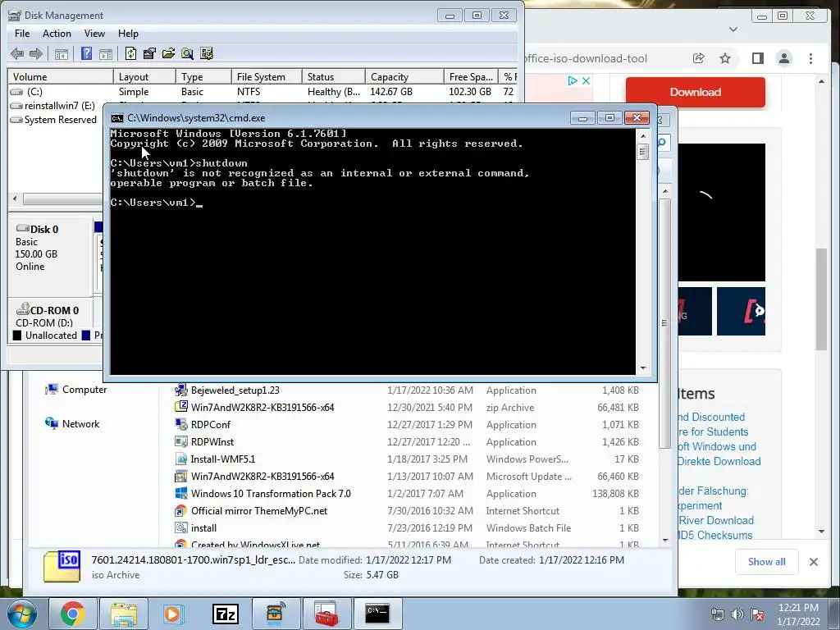The width and height of the screenshot is (840, 630).
Task: Open Properties icon in Disk Management toolbar
Action: point(149,53)
